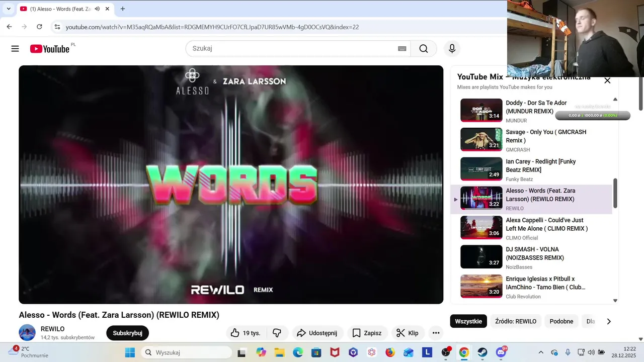The image size is (644, 362).
Task: Close the YouTube Mix playlist panel
Action: [x=607, y=80]
